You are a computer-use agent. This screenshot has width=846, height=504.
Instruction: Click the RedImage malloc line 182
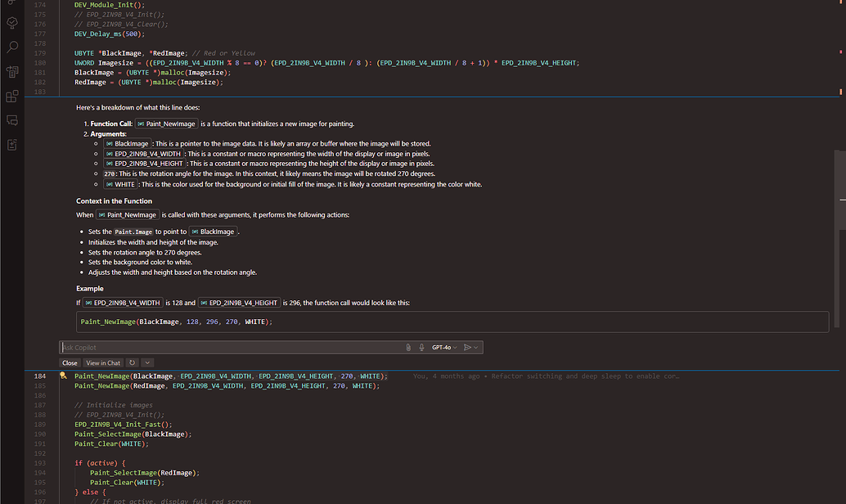coord(148,83)
